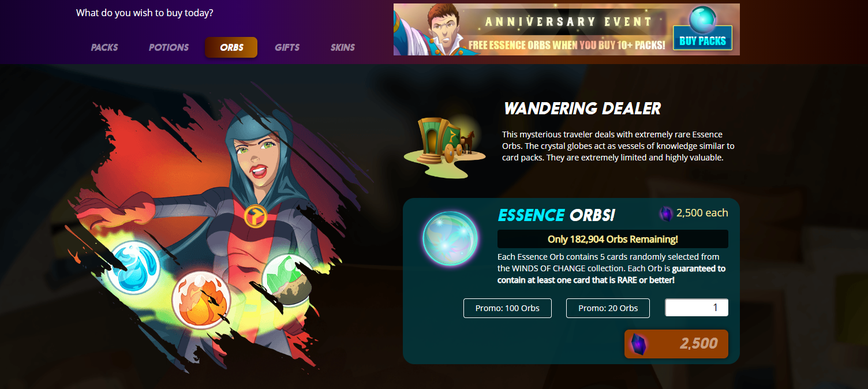Click the BUY PACKS banner button
The width and height of the screenshot is (868, 389).
[x=702, y=38]
